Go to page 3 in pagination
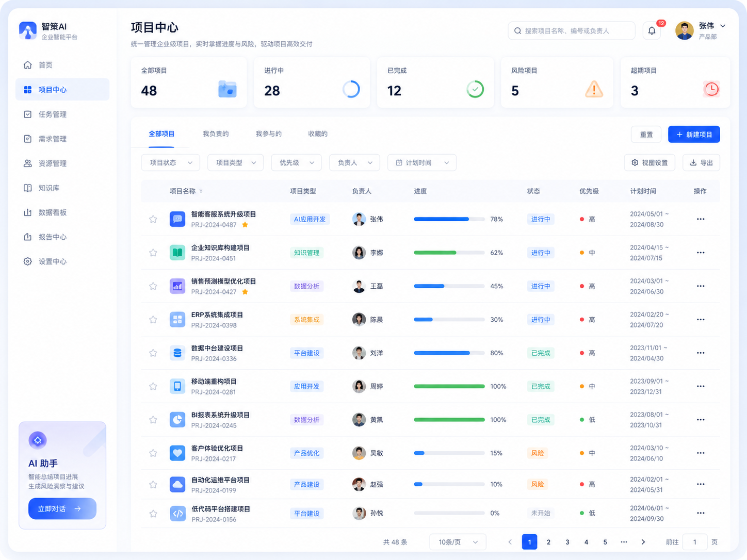This screenshot has width=747, height=560. pos(567,542)
